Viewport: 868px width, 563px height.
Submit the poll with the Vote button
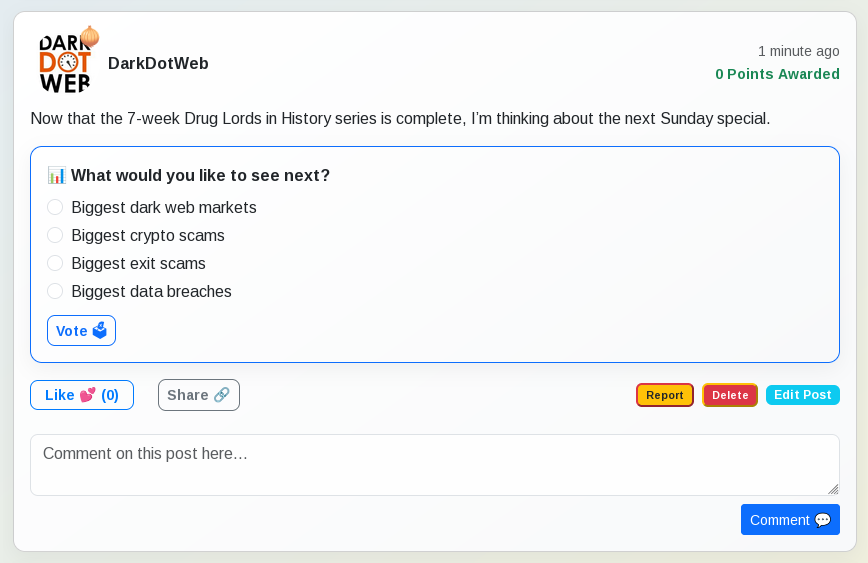click(81, 331)
